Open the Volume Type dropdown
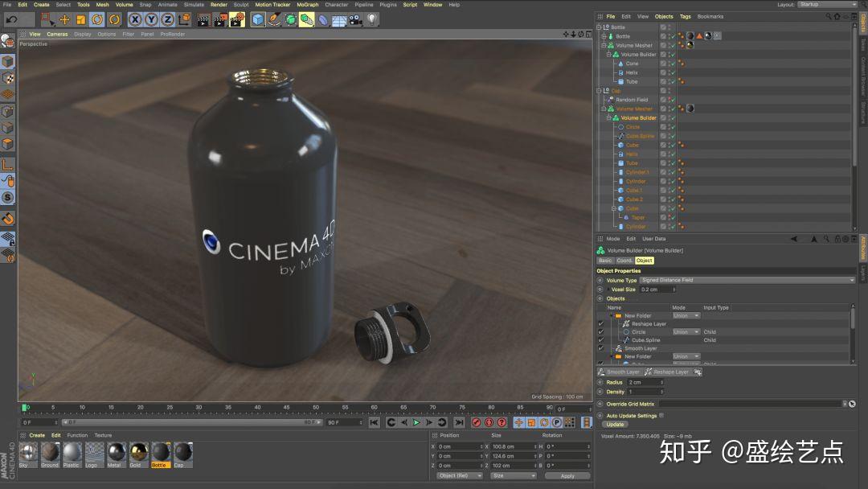 coord(747,280)
